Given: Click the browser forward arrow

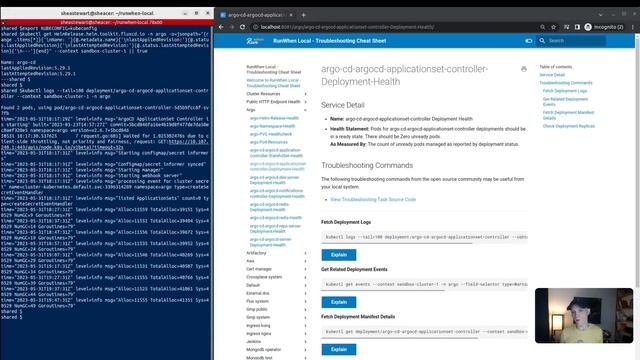Looking at the screenshot, I should click(x=232, y=27).
